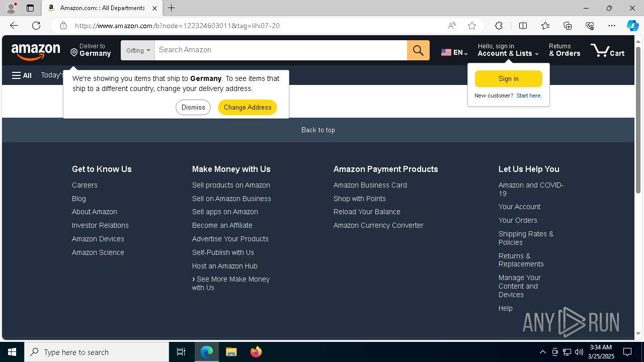Open Manage Your Content and Devices

tap(520, 286)
